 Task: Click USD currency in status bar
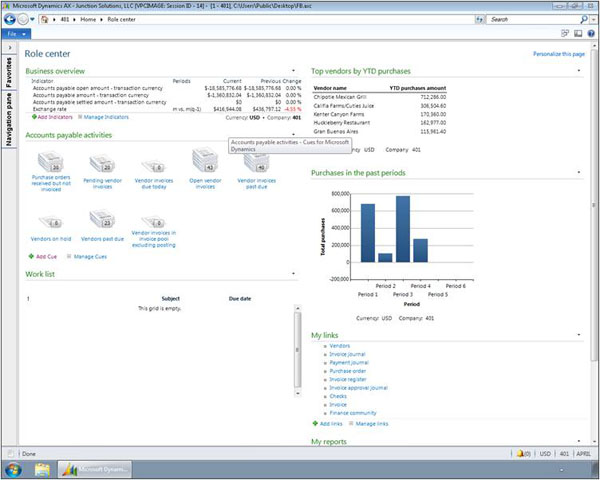click(x=545, y=454)
